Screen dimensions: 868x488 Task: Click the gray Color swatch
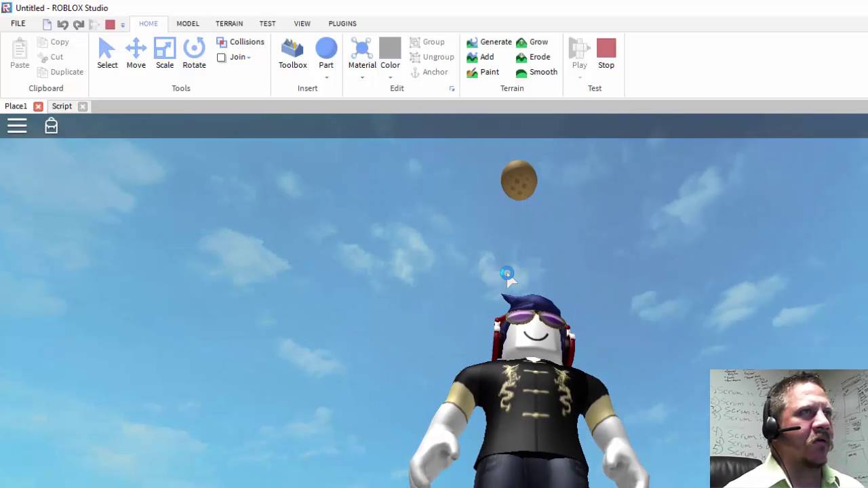click(x=390, y=48)
